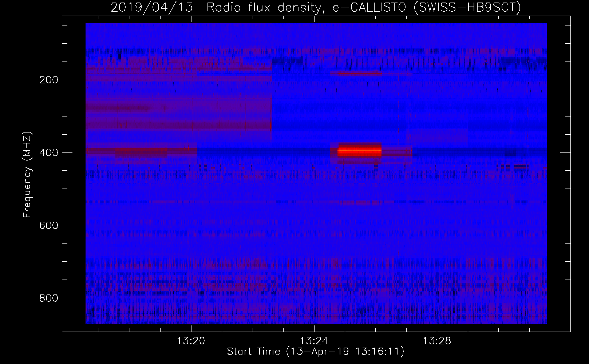Select the "2019/04/13" date in the title
The width and height of the screenshot is (589, 364).
tap(152, 8)
